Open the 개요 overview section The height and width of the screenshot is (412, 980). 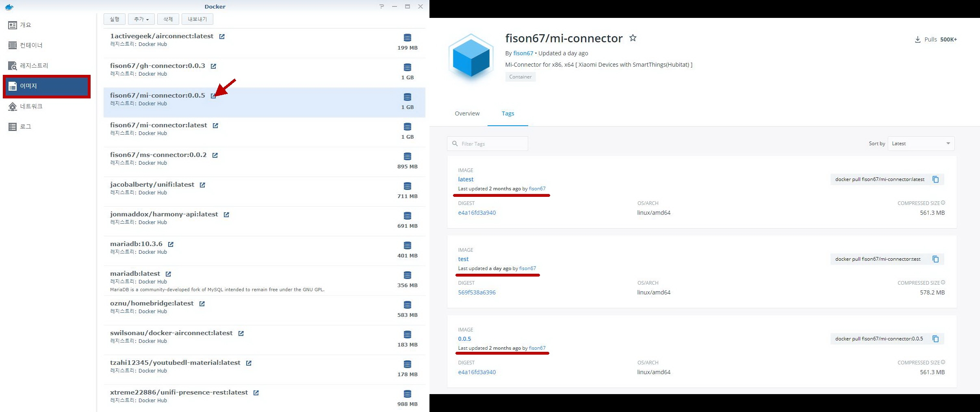coord(47,25)
